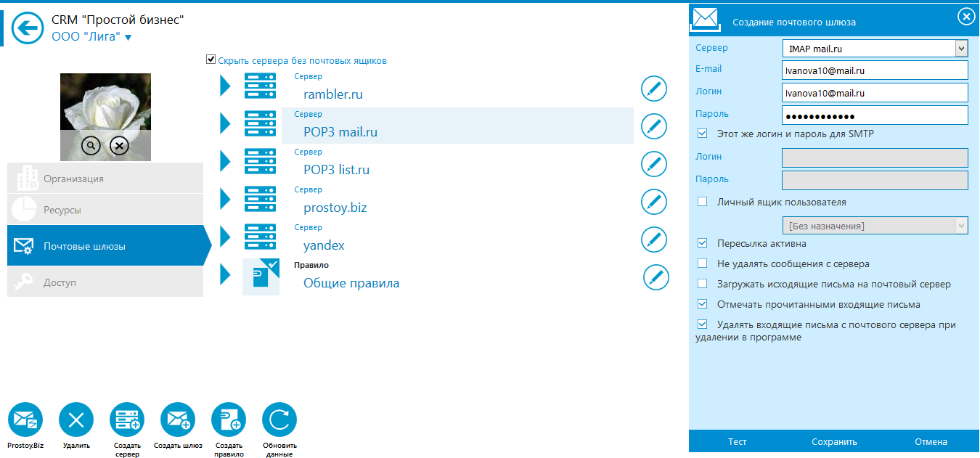
Task: Edit Общие правила rule pencil icon
Action: click(x=656, y=277)
